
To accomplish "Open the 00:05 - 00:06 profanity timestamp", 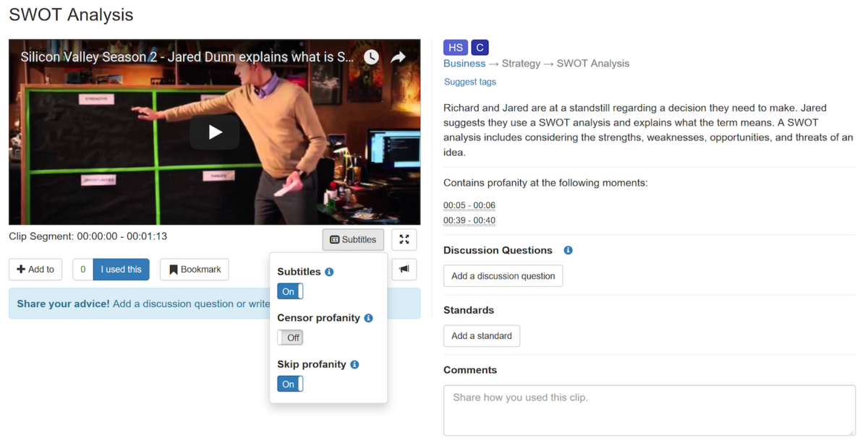I will tap(469, 205).
